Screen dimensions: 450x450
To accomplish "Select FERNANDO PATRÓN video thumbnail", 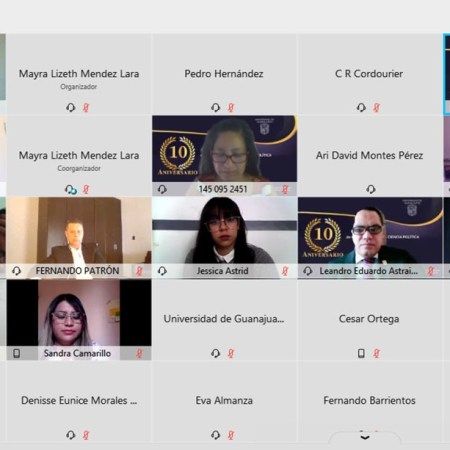I will point(79,238).
